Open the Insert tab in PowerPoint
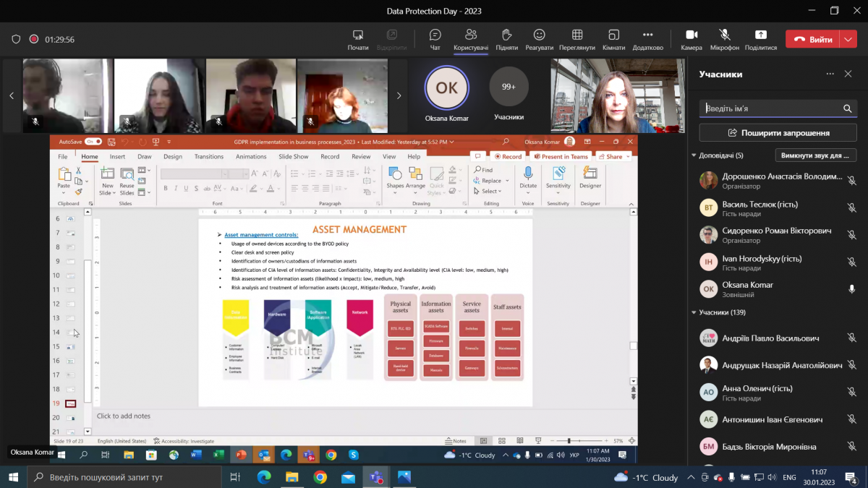 [x=117, y=157]
